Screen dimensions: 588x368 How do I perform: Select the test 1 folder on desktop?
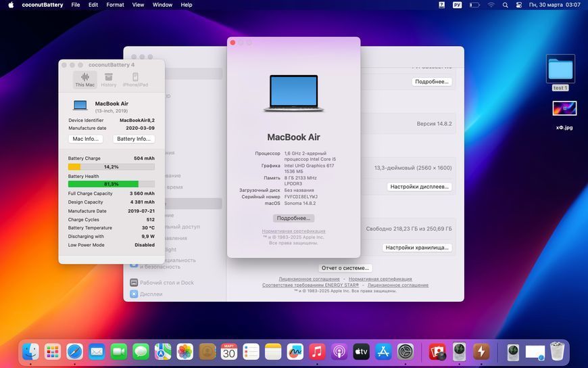(560, 73)
